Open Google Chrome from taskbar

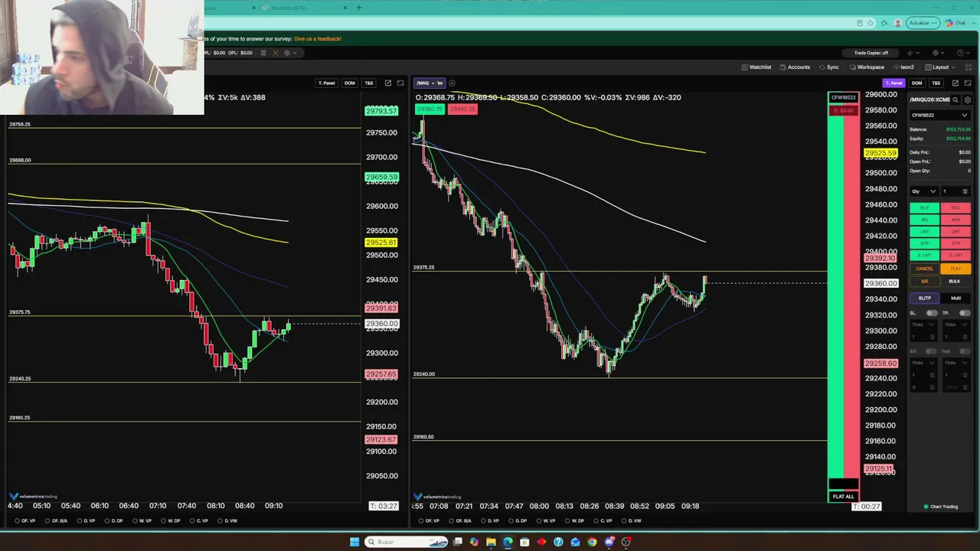coord(592,542)
